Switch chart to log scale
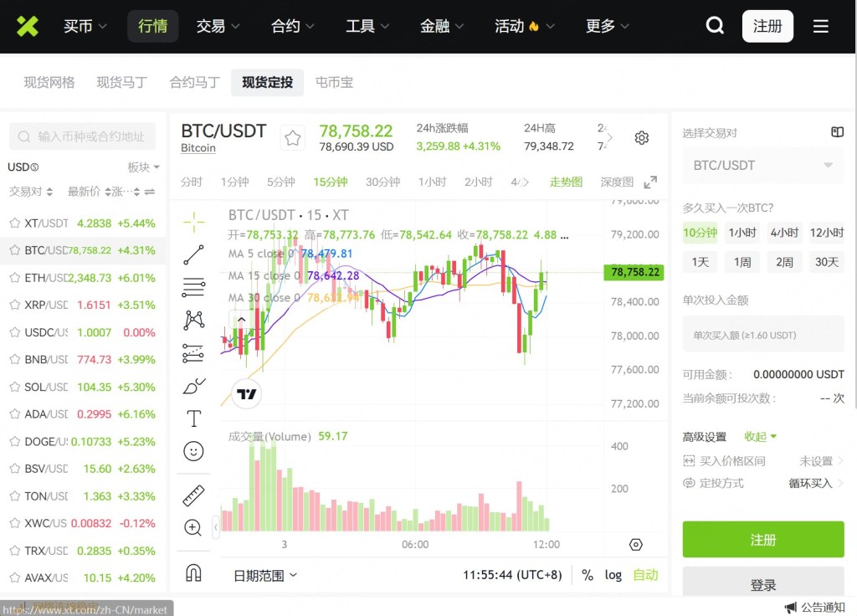The image size is (857, 616). [613, 575]
